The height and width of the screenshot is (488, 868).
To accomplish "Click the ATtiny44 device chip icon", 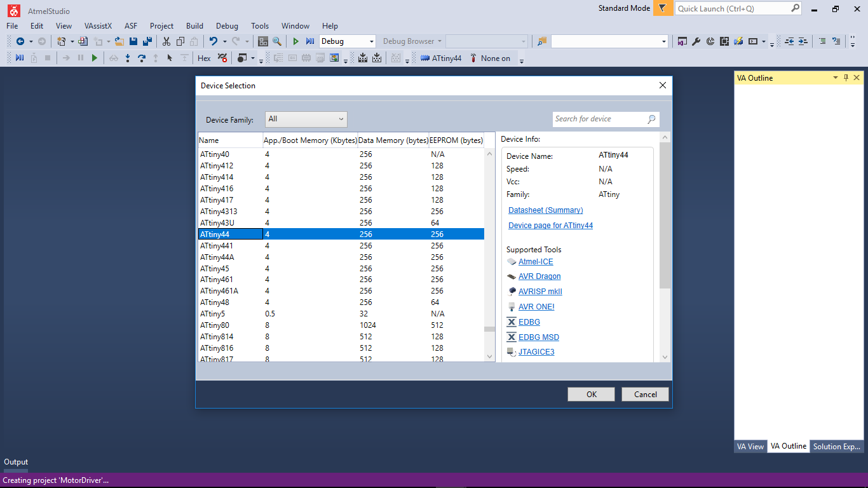I will [424, 58].
